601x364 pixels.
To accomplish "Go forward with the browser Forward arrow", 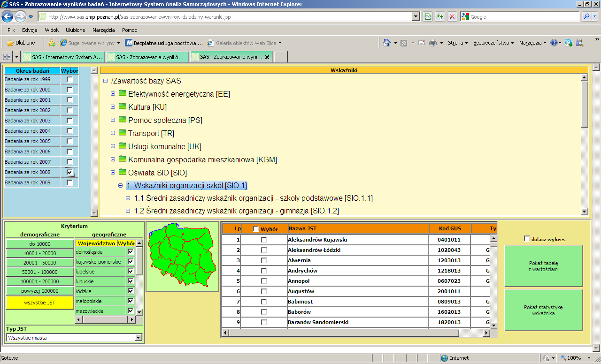I will coord(20,17).
